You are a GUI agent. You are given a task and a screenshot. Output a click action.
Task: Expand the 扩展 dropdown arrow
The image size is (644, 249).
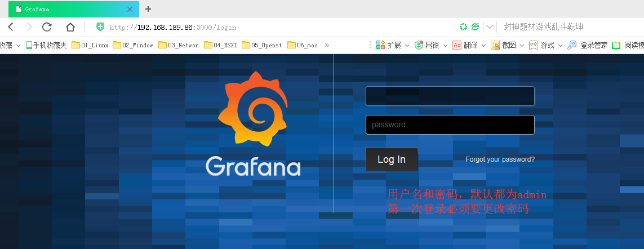coord(407,46)
